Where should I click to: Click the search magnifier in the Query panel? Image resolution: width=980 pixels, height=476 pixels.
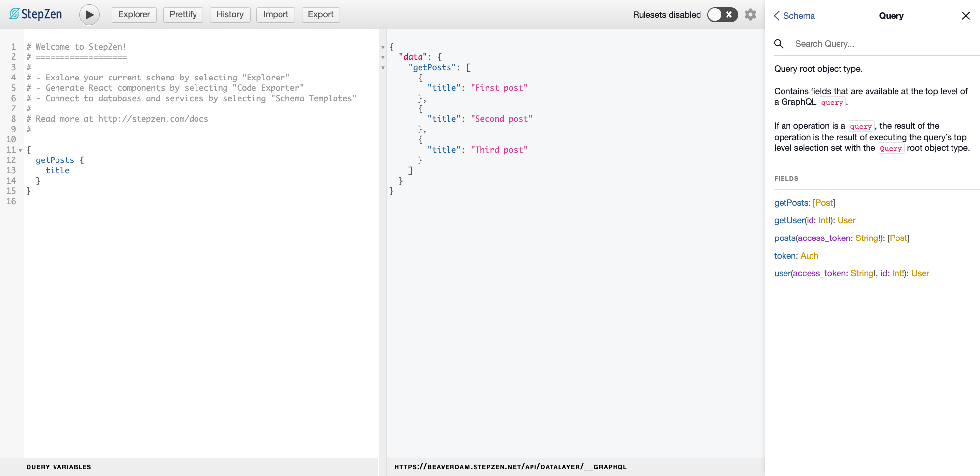pyautogui.click(x=779, y=44)
